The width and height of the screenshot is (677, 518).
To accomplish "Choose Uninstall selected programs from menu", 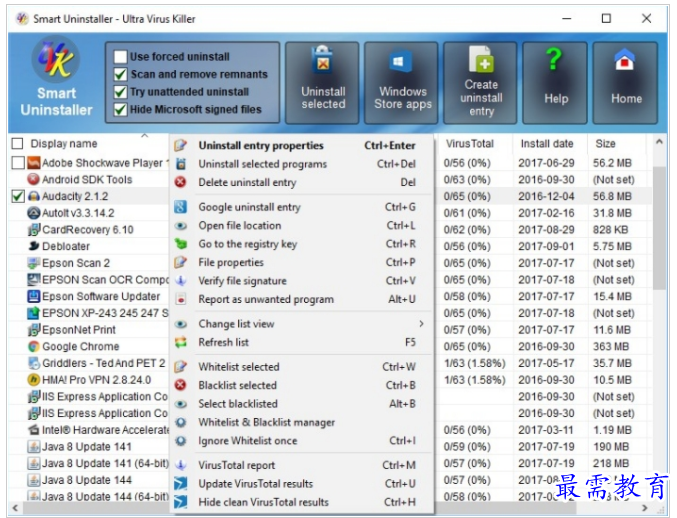I will (302, 164).
